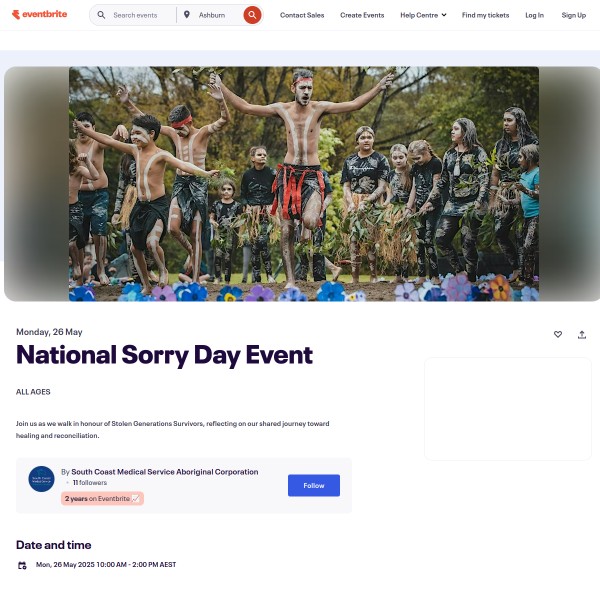The image size is (600, 600).
Task: Follow South Coast Medical Service organizer
Action: point(314,485)
